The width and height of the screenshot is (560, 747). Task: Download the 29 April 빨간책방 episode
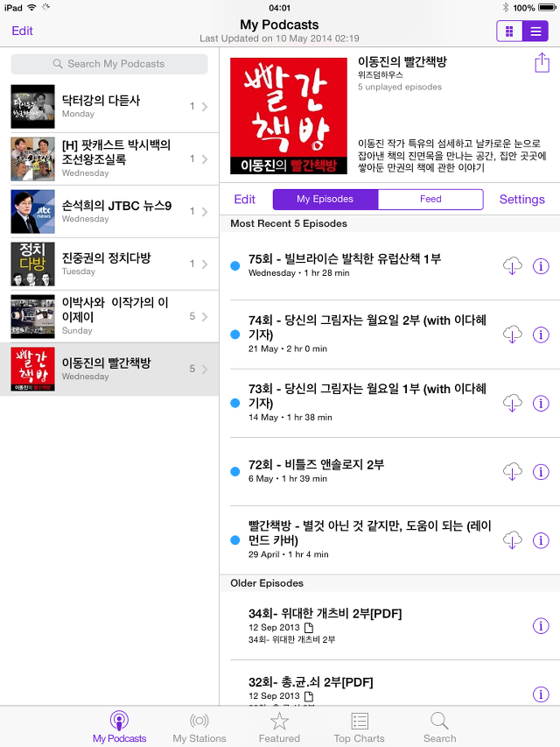513,540
